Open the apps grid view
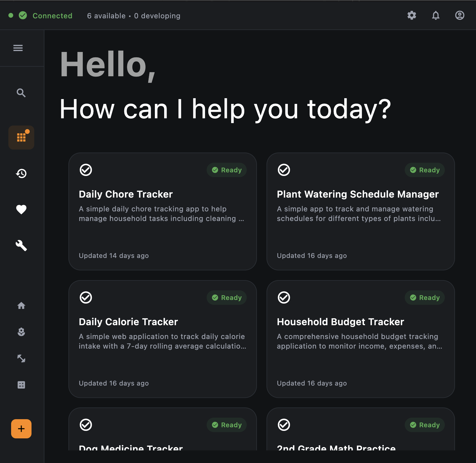This screenshot has height=463, width=476. click(21, 138)
